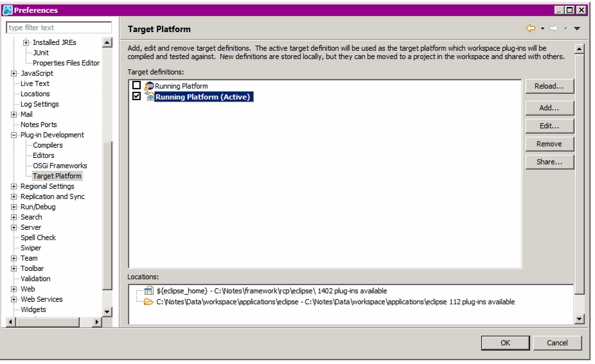
Task: Expand the Run/Debug tree node
Action: point(14,207)
